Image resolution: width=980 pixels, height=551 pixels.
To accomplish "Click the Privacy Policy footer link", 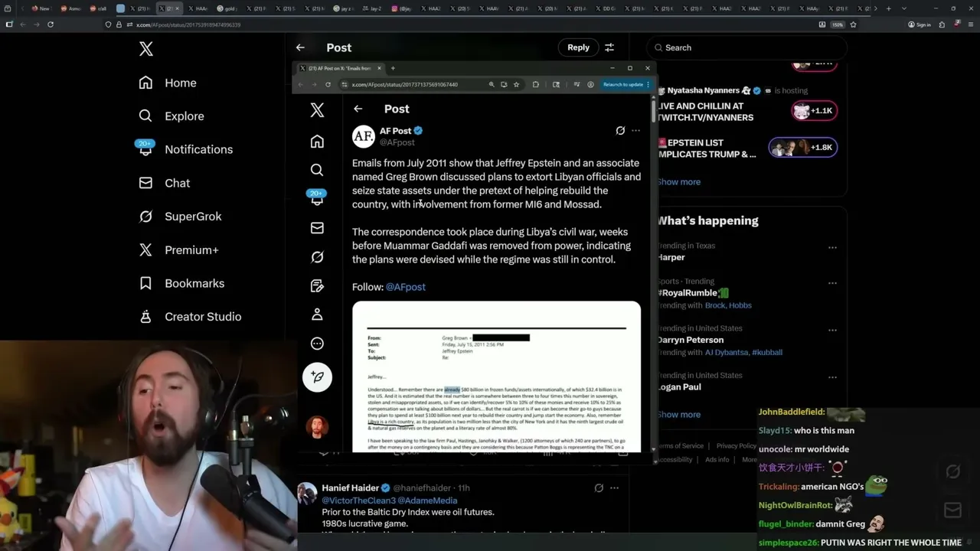I will pos(737,446).
